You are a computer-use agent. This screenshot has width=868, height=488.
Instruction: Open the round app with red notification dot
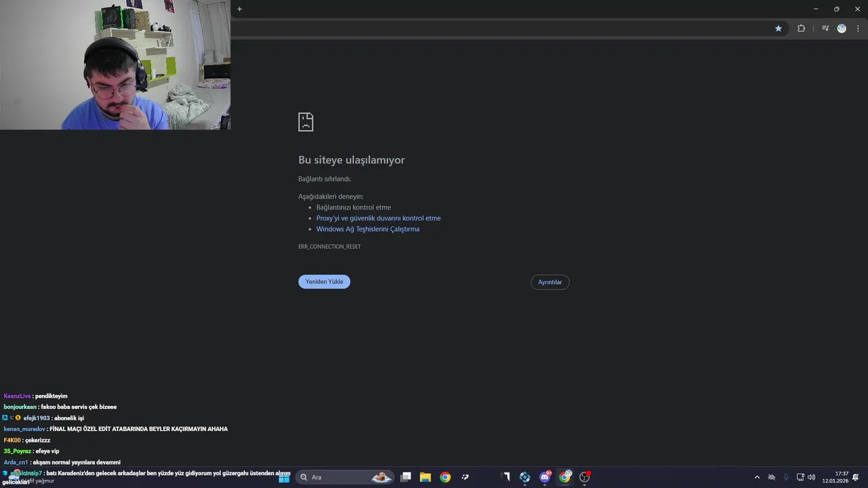[585, 477]
